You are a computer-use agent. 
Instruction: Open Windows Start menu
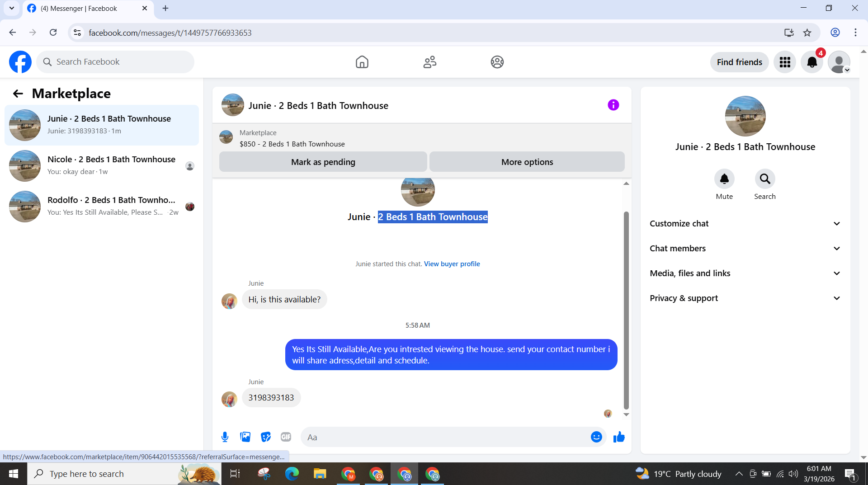tap(14, 474)
